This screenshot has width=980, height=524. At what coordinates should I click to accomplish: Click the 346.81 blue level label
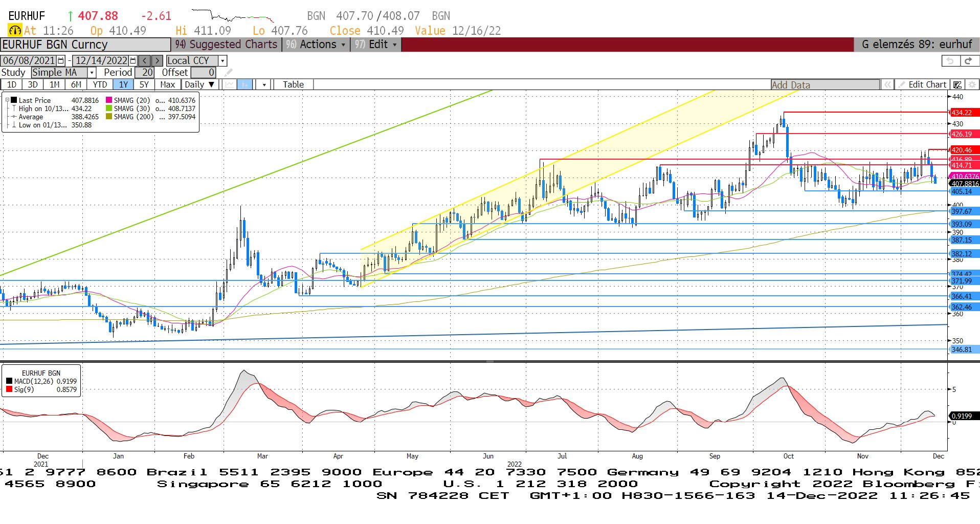coord(964,350)
